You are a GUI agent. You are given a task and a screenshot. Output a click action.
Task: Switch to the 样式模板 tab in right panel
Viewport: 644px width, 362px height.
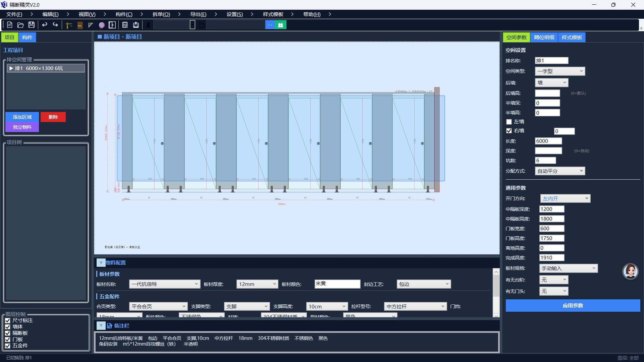572,37
